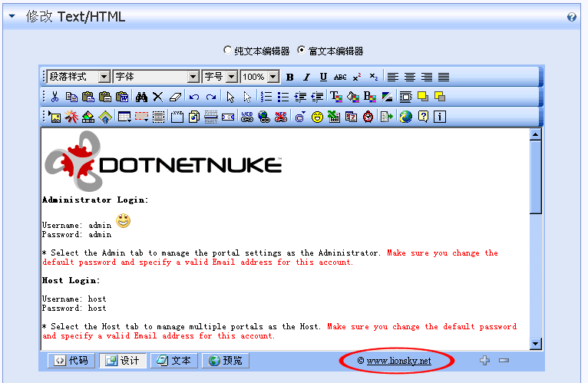Switch to 设计 design view tab
This screenshot has height=383, width=588.
point(123,361)
